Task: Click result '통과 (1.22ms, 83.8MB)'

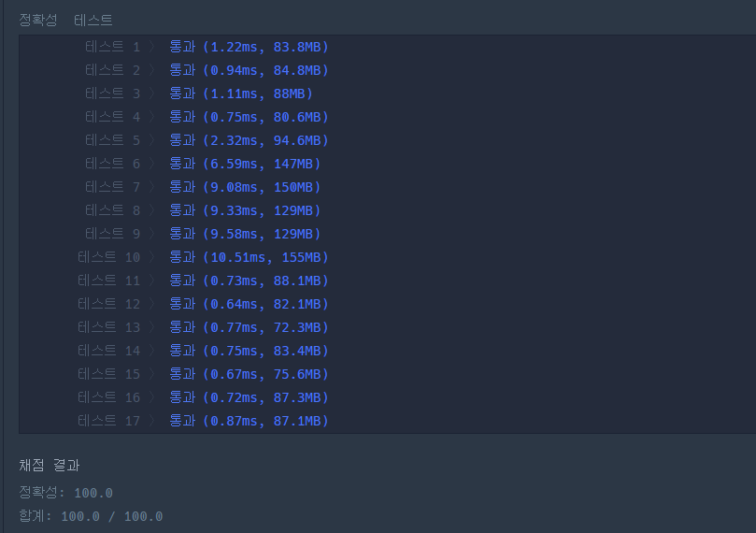Action: coord(249,47)
